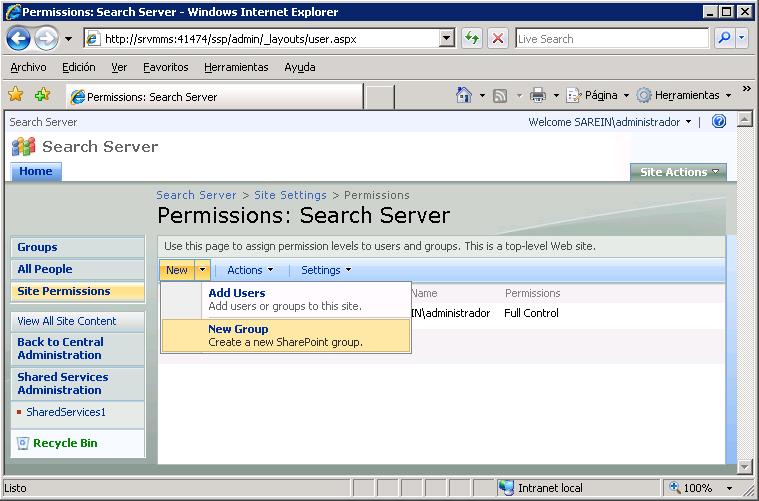Open the Edición menu
Viewport: 759px width, 501px height.
79,67
